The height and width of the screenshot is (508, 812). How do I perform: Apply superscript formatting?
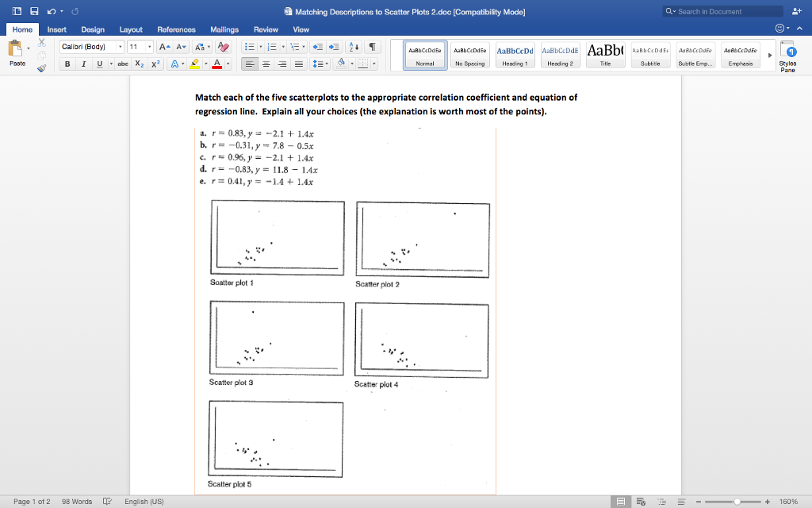click(154, 64)
